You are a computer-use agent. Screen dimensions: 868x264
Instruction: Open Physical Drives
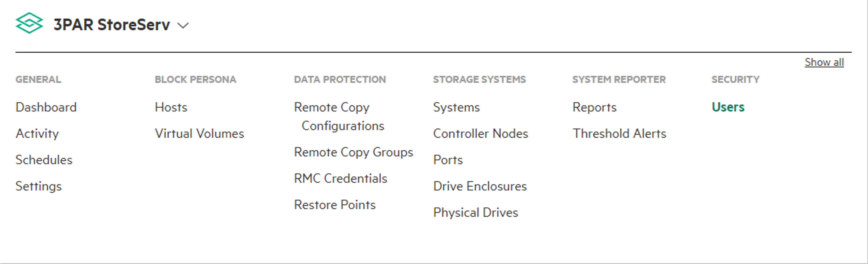coord(476,213)
